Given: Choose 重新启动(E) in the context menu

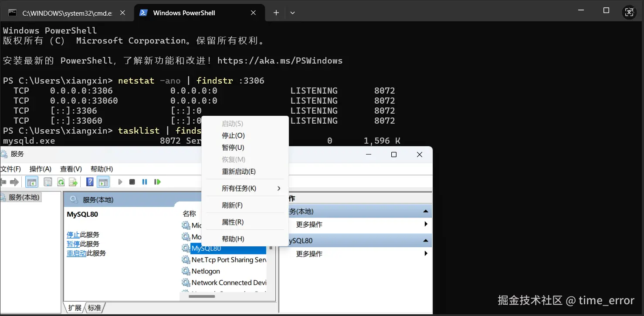Looking at the screenshot, I should point(244,171).
